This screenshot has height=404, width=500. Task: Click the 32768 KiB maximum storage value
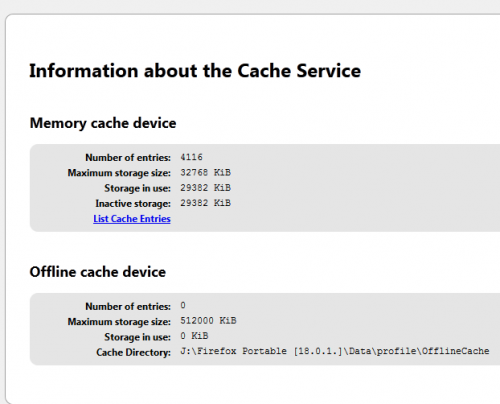click(205, 172)
